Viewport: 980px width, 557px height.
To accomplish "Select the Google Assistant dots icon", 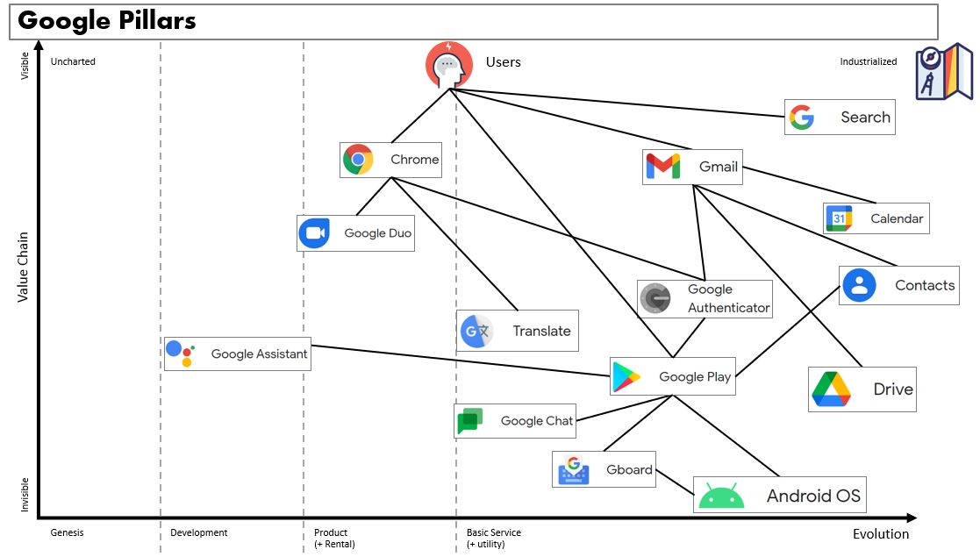I will pos(180,353).
